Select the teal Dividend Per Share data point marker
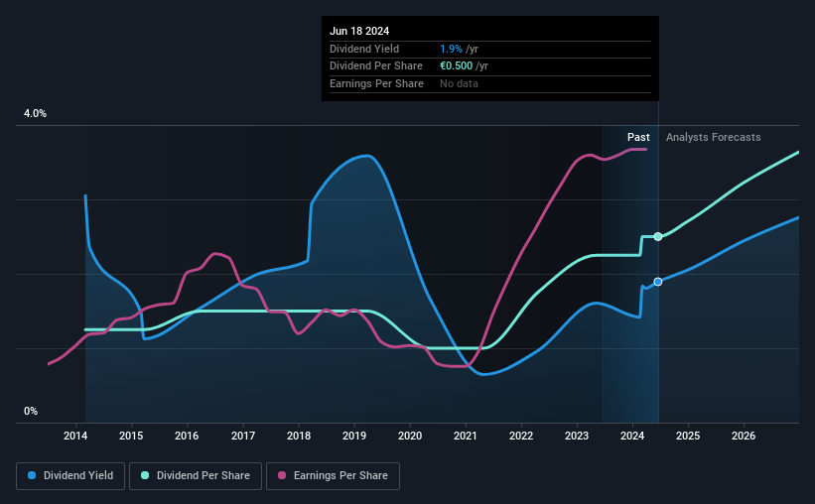 [x=658, y=236]
